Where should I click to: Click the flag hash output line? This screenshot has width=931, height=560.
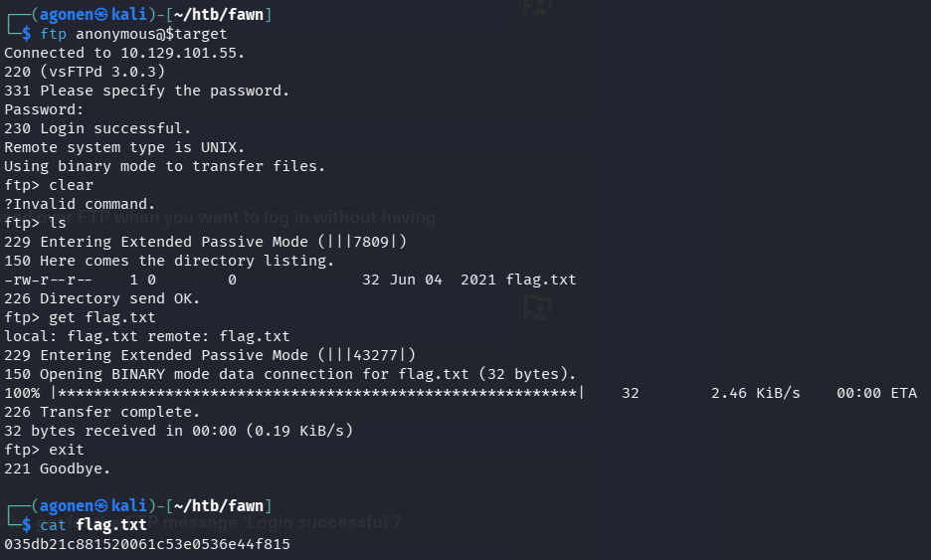coord(147,545)
